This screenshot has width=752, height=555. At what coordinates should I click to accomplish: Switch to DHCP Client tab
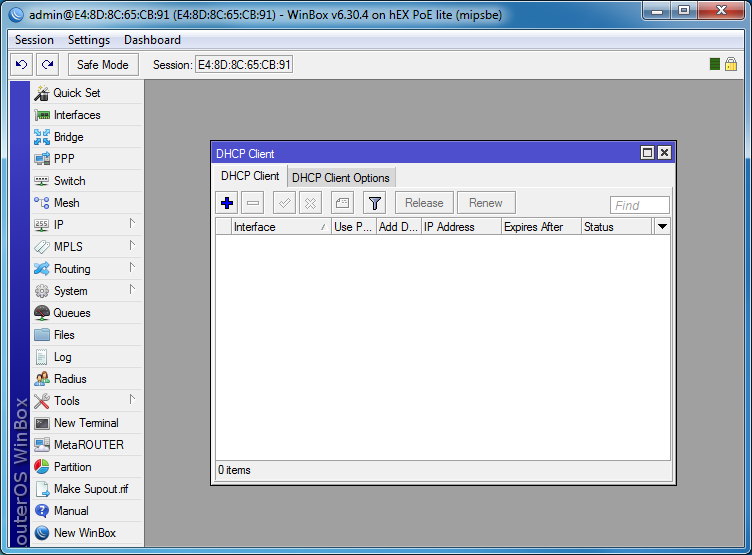point(250,176)
